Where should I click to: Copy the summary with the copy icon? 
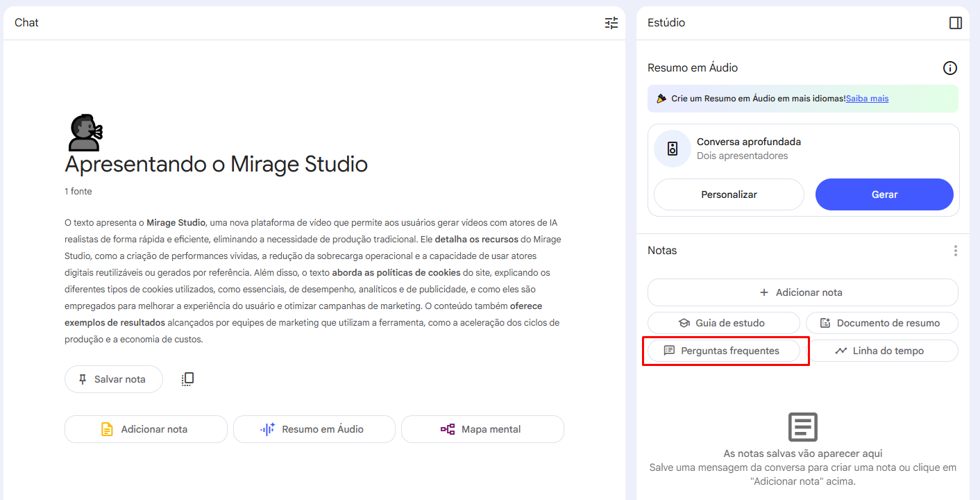click(187, 379)
